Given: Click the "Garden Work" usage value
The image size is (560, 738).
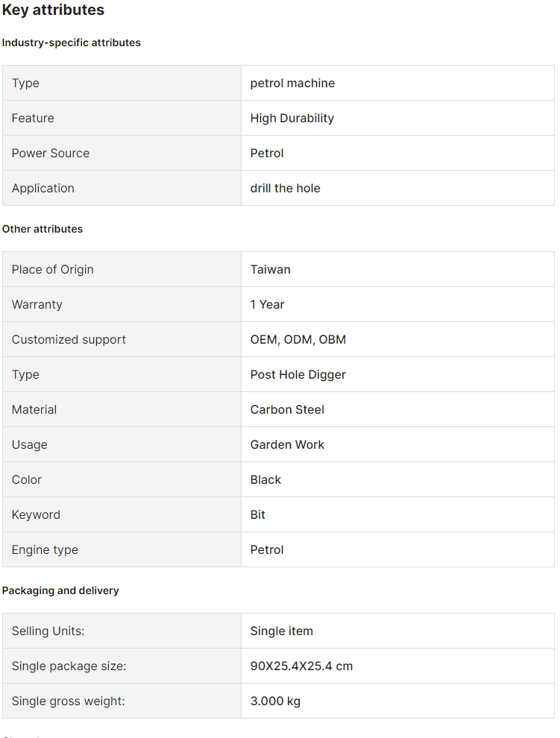Looking at the screenshot, I should pyautogui.click(x=287, y=444).
